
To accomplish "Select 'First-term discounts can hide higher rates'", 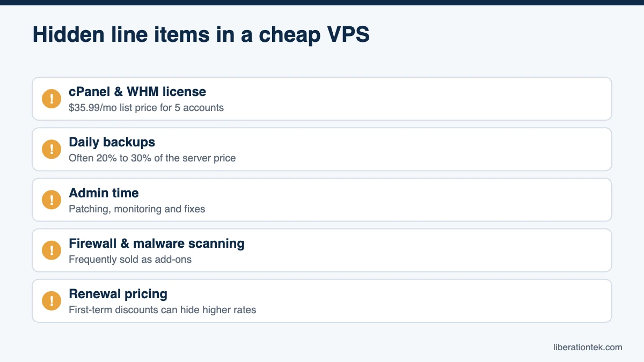I will (x=162, y=309).
